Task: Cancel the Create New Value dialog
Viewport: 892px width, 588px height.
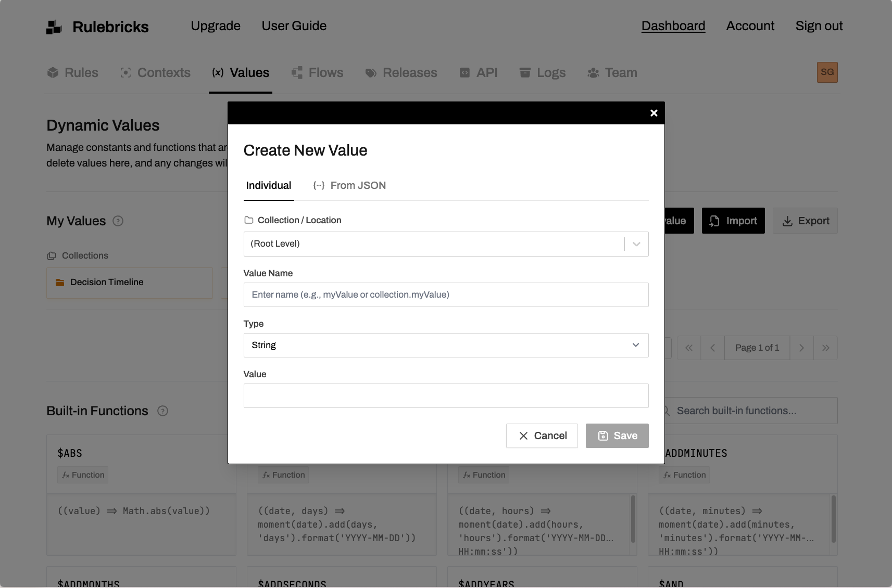Action: coord(542,436)
